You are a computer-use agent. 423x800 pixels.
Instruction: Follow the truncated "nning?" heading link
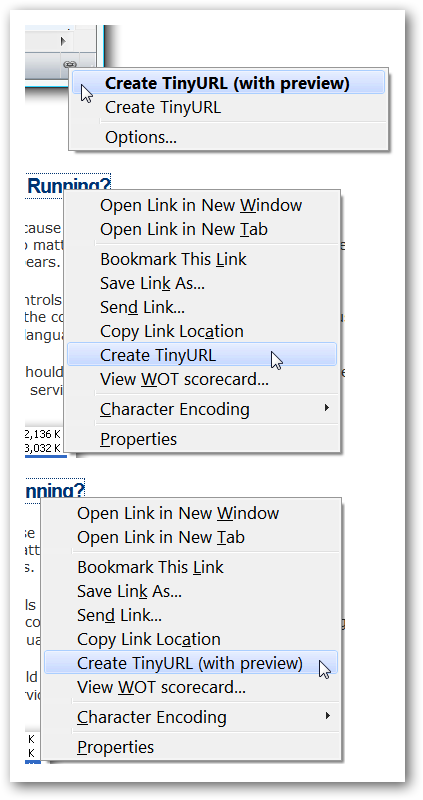[x=55, y=491]
